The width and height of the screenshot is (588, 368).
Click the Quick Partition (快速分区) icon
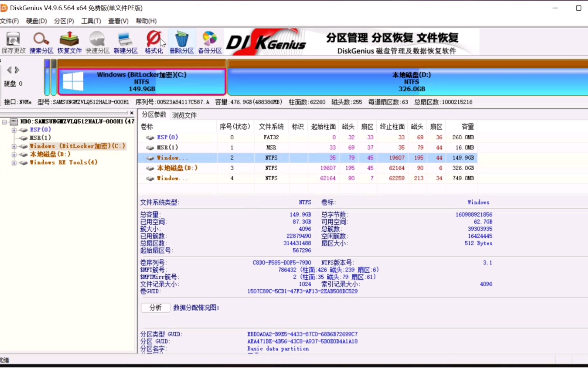98,43
